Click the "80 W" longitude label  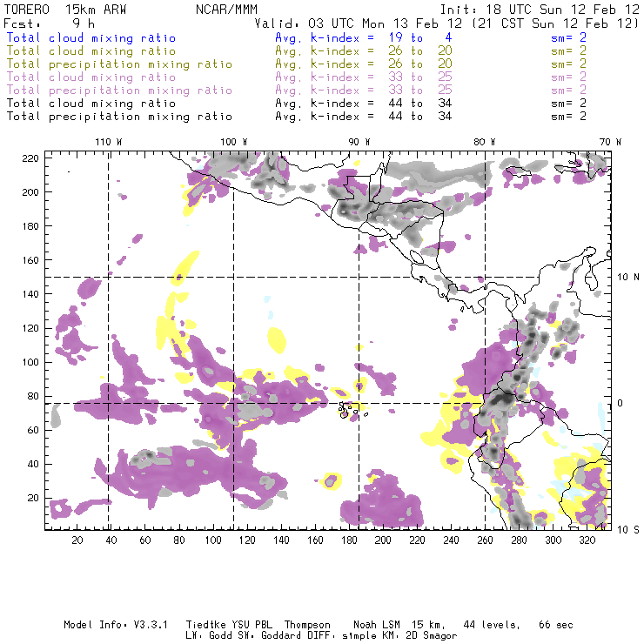click(485, 142)
